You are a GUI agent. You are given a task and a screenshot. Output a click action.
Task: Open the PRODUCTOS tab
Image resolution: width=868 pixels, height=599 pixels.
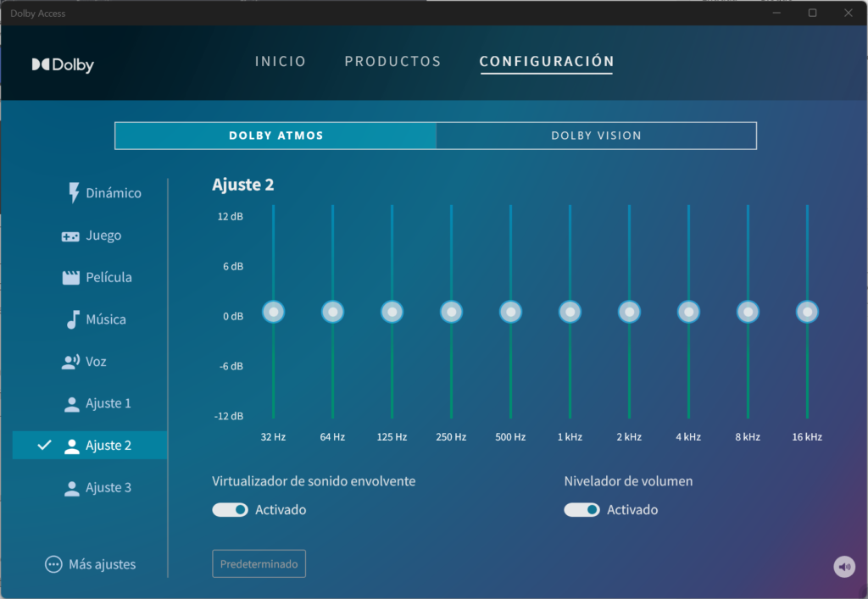(392, 61)
